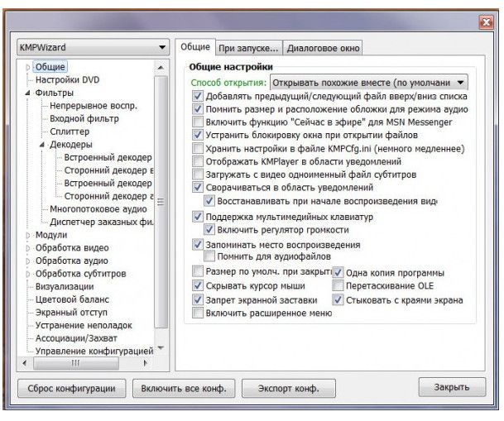Click the tree's vertical scrollbar up arrow

tap(161, 68)
